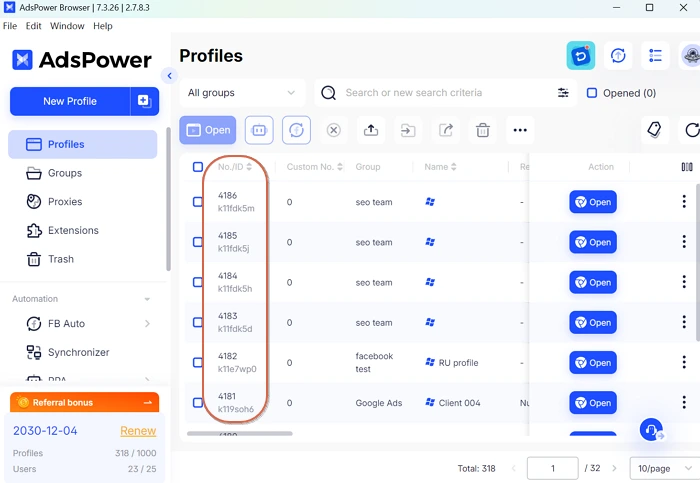
Task: Open row options for profile 4182
Action: coord(684,362)
